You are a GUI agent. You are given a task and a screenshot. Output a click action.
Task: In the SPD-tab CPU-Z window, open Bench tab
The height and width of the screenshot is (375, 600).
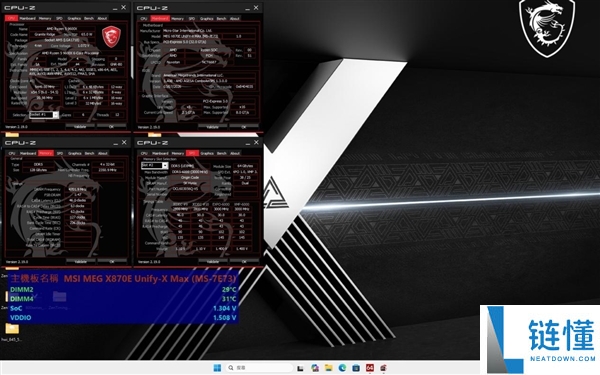[222, 153]
